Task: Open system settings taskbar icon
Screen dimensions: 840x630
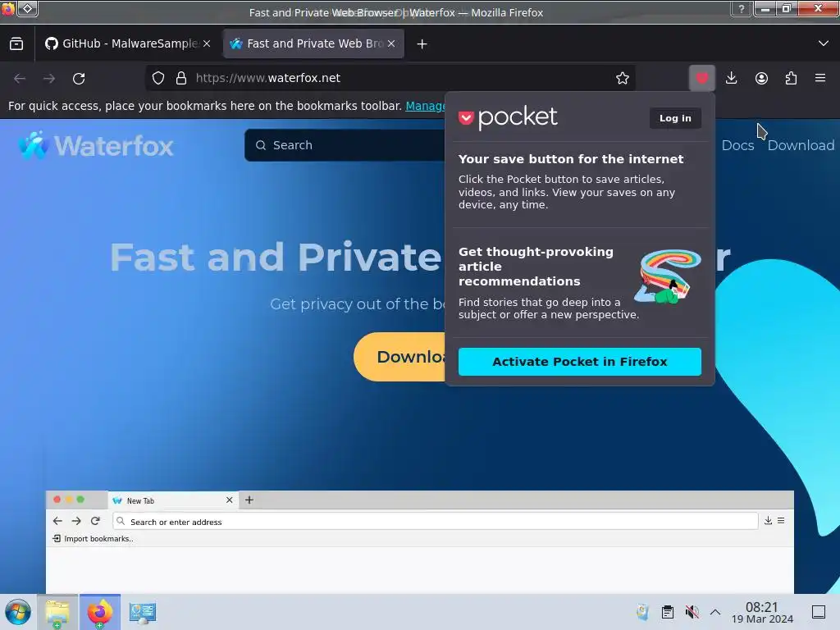Action: (143, 612)
